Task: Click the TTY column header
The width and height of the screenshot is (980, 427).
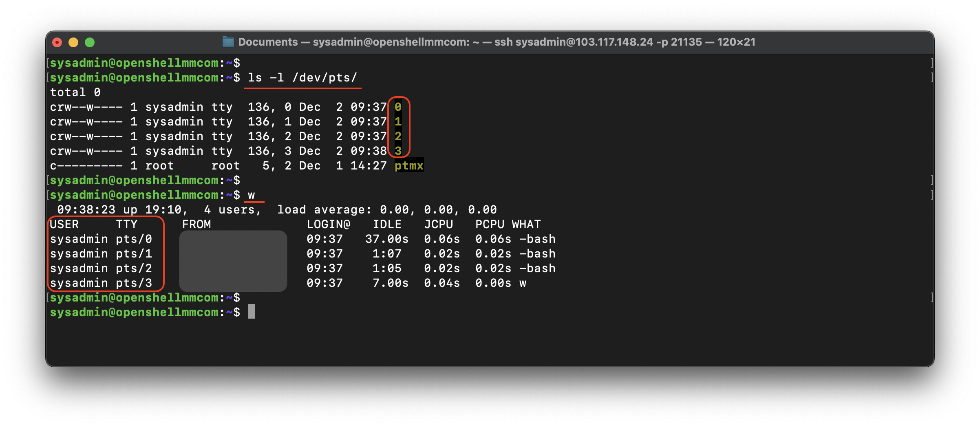Action: click(x=126, y=224)
